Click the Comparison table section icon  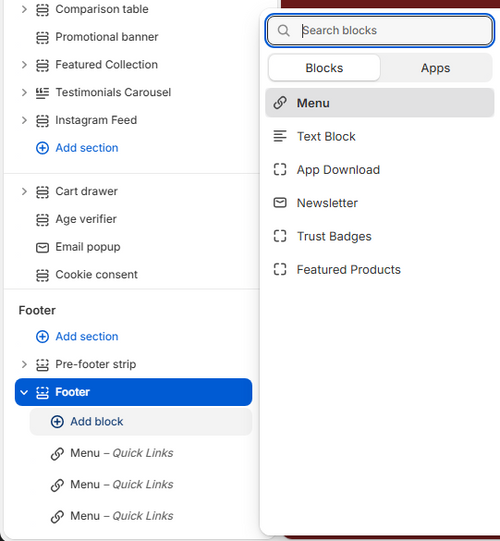point(42,9)
